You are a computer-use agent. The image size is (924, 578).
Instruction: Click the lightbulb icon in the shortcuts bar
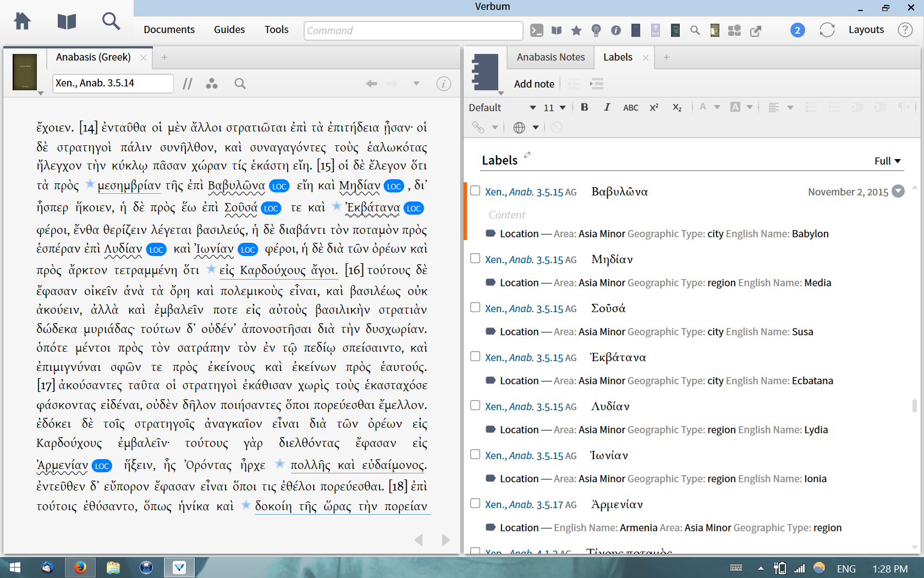click(596, 30)
